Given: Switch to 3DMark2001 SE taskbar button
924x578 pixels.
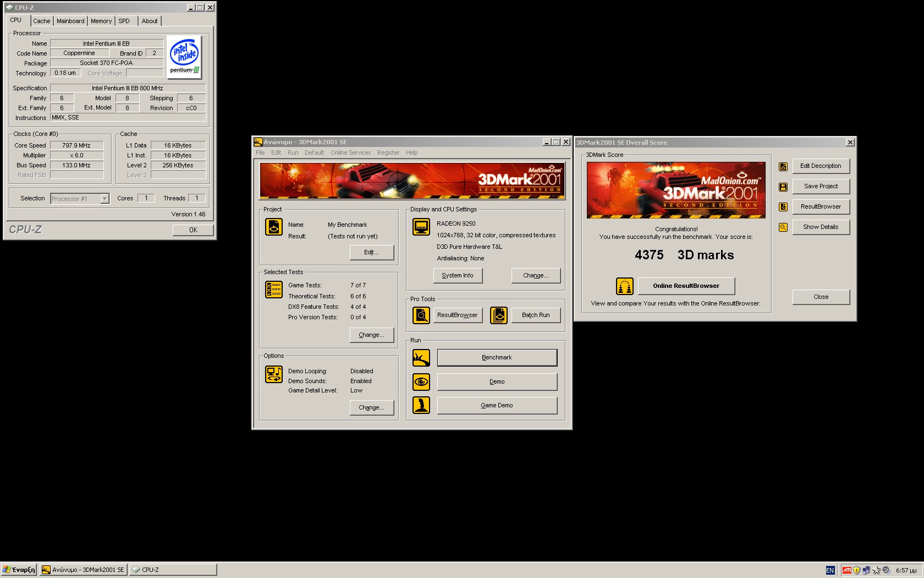Looking at the screenshot, I should [x=83, y=570].
